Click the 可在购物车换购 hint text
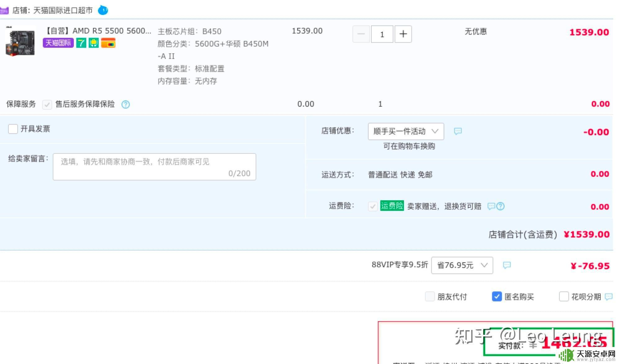 [409, 146]
